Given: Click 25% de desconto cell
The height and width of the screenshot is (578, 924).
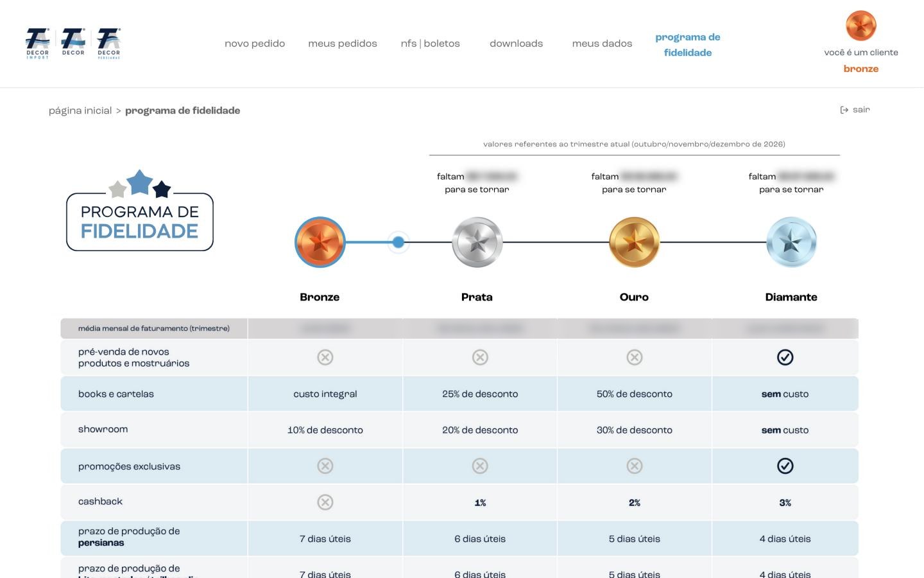Looking at the screenshot, I should pyautogui.click(x=480, y=394).
